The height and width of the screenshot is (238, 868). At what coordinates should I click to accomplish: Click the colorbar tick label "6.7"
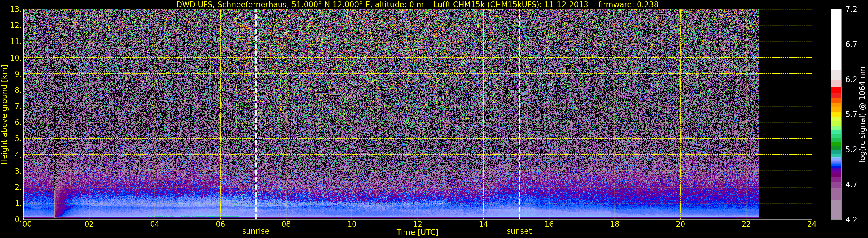pos(851,44)
